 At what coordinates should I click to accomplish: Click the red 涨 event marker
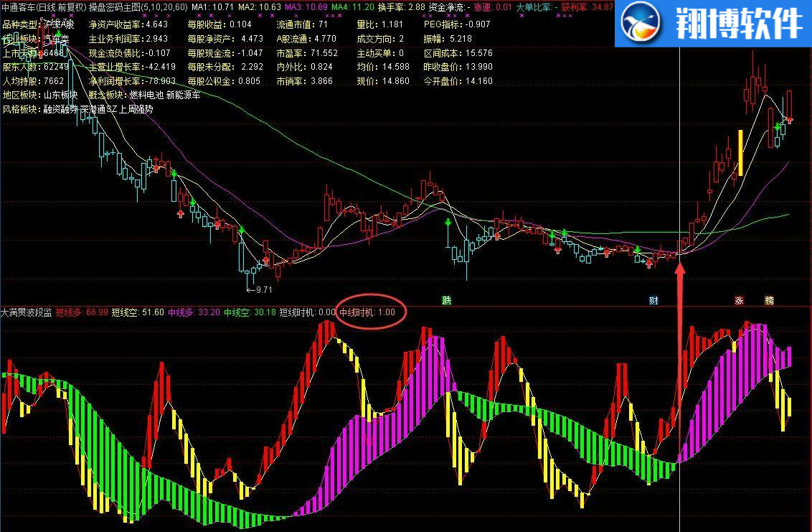[739, 300]
